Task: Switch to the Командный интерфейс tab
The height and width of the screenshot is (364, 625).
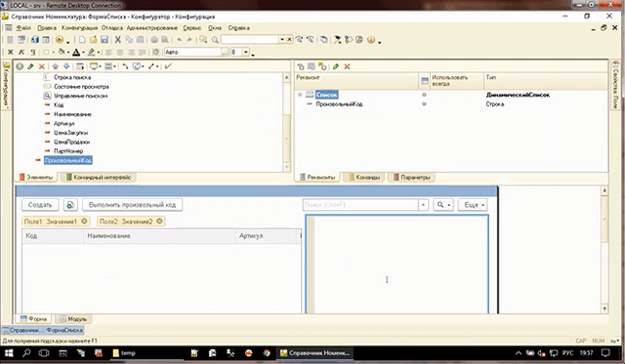Action: tap(99, 178)
